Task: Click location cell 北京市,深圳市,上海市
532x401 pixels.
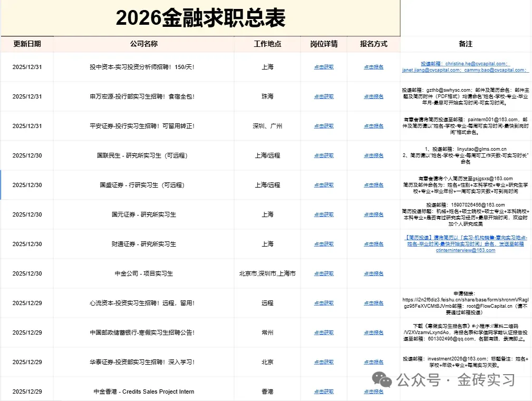Action: pyautogui.click(x=267, y=273)
